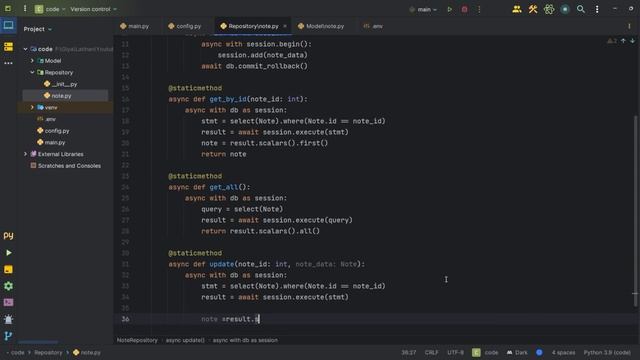640x360 pixels.
Task: Open .env file in project tree
Action: pos(46,119)
